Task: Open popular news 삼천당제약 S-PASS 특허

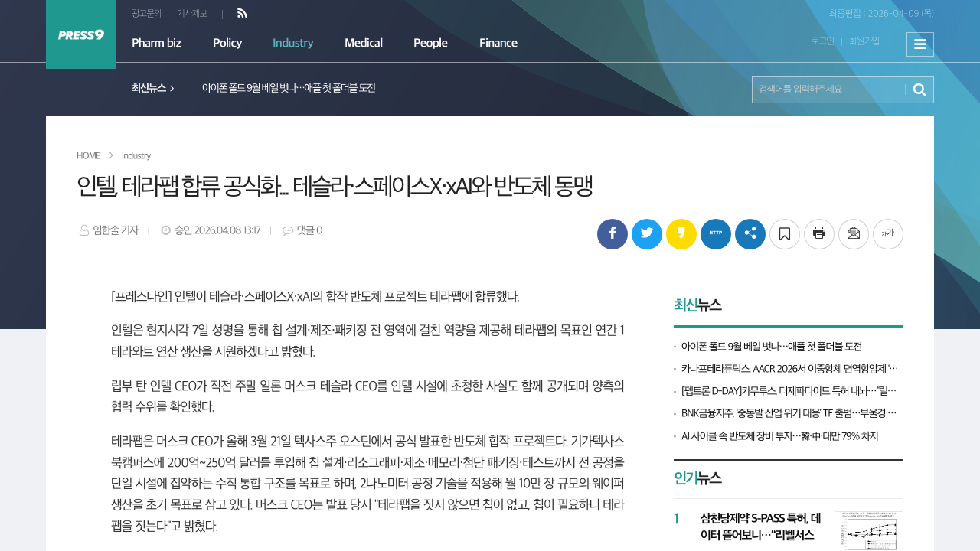Action: pyautogui.click(x=760, y=527)
